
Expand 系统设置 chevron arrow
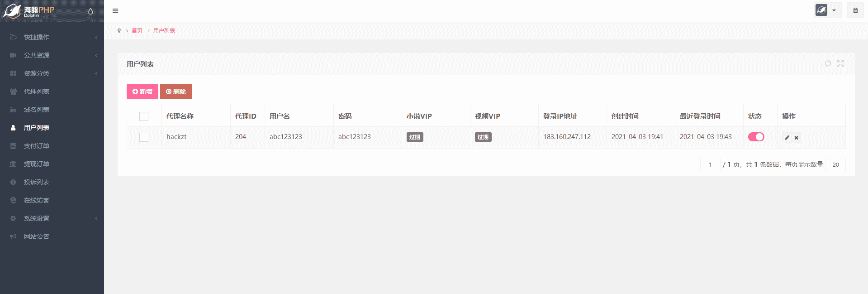(96, 218)
